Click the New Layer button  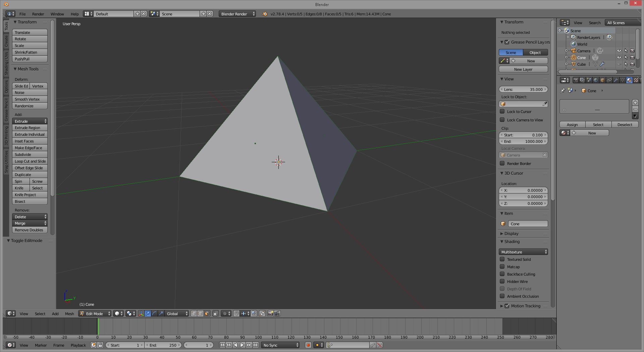pyautogui.click(x=523, y=69)
